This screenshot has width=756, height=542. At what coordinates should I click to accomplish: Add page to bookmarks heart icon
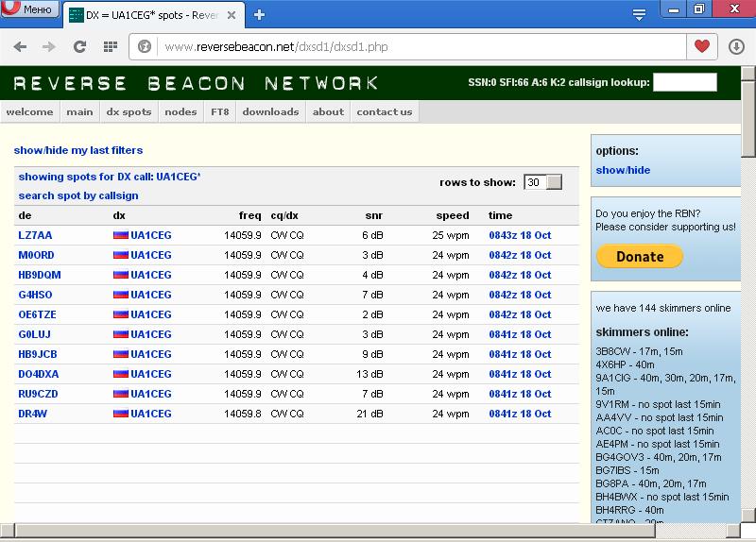(x=702, y=46)
